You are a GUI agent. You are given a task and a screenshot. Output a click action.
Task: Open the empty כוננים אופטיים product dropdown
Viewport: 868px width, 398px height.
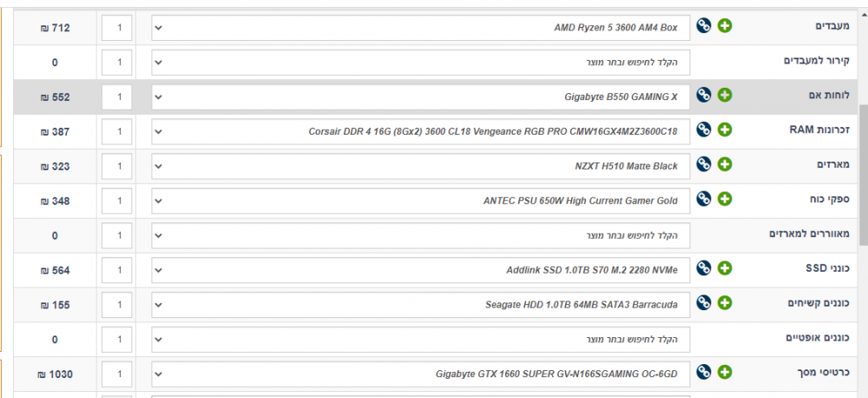[421, 339]
